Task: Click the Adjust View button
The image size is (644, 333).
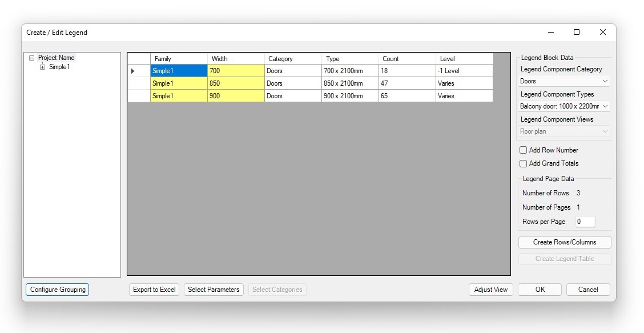Action: pos(490,290)
